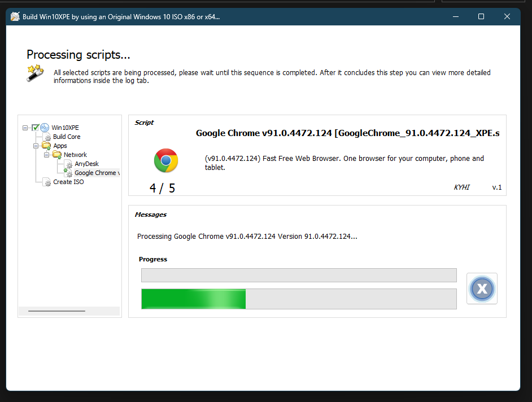
Task: Click the magic wand wizard icon
Action: 35,73
